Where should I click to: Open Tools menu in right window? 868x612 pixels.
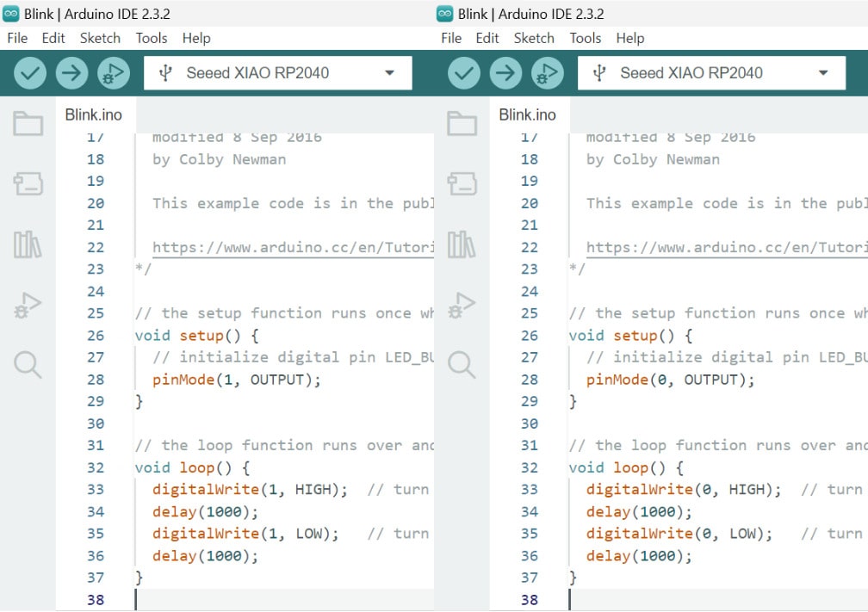(x=586, y=38)
